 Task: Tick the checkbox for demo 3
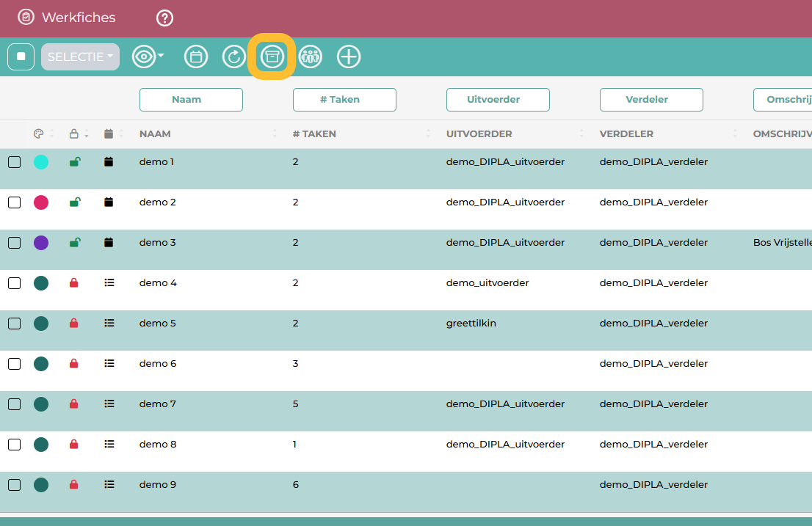click(x=15, y=243)
